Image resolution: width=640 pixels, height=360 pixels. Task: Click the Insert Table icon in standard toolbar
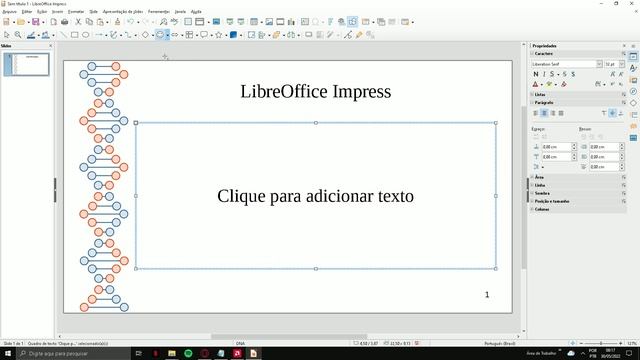[x=254, y=22]
